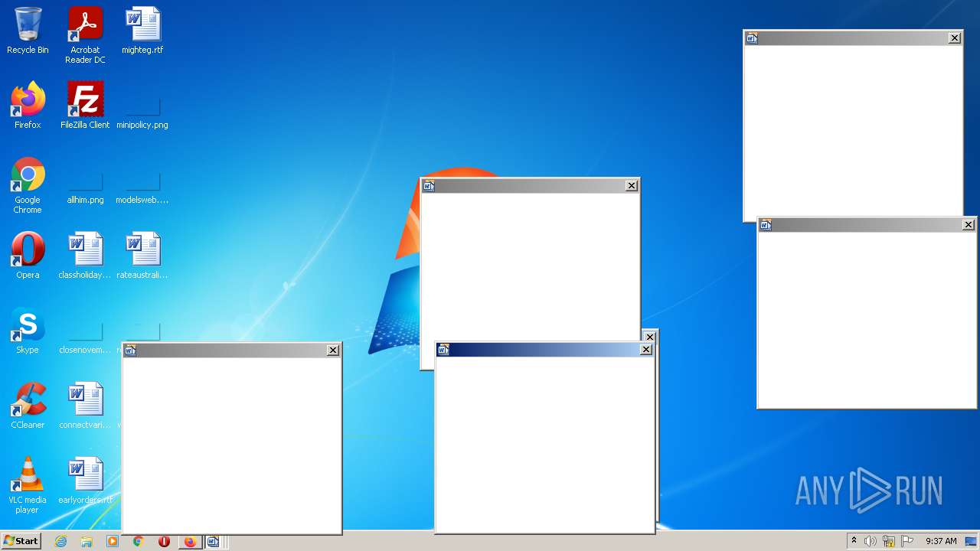Open the FileZilla Client shortcut
This screenshot has height=551, width=980.
click(x=85, y=105)
